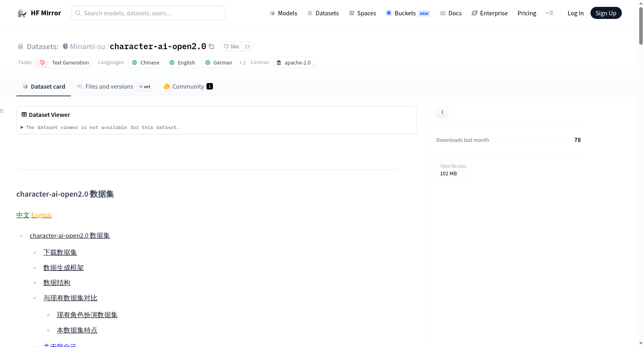Screen dimensions: 644x347
Task: Click the downloads value 78
Action: (x=578, y=140)
